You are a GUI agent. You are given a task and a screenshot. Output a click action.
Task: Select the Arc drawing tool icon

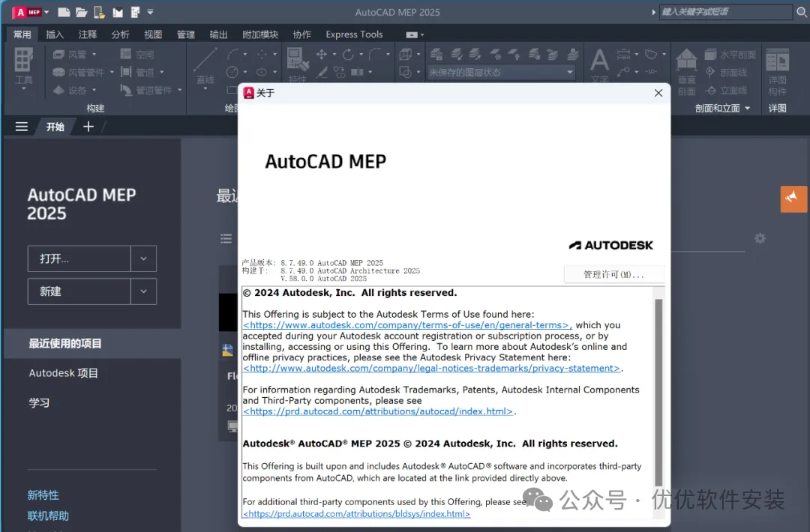click(232, 54)
